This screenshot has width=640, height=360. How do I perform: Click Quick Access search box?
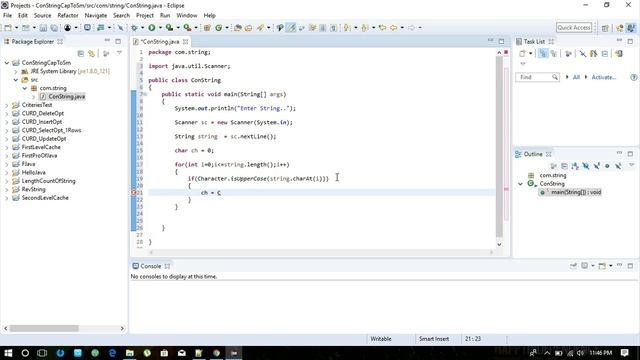pyautogui.click(x=573, y=28)
